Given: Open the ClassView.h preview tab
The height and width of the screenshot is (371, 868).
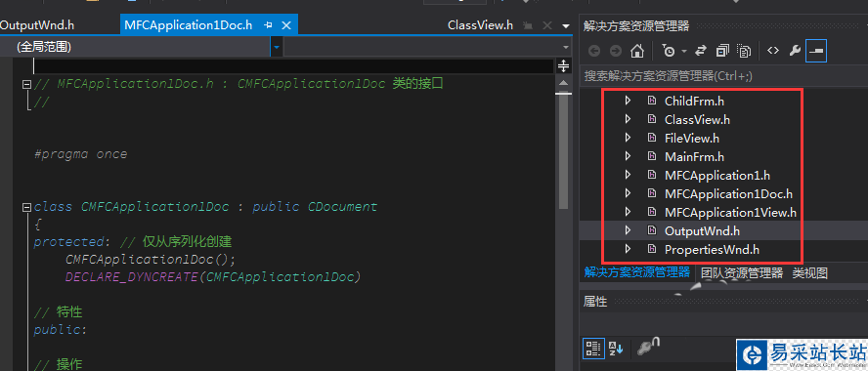Looking at the screenshot, I should pyautogui.click(x=481, y=25).
